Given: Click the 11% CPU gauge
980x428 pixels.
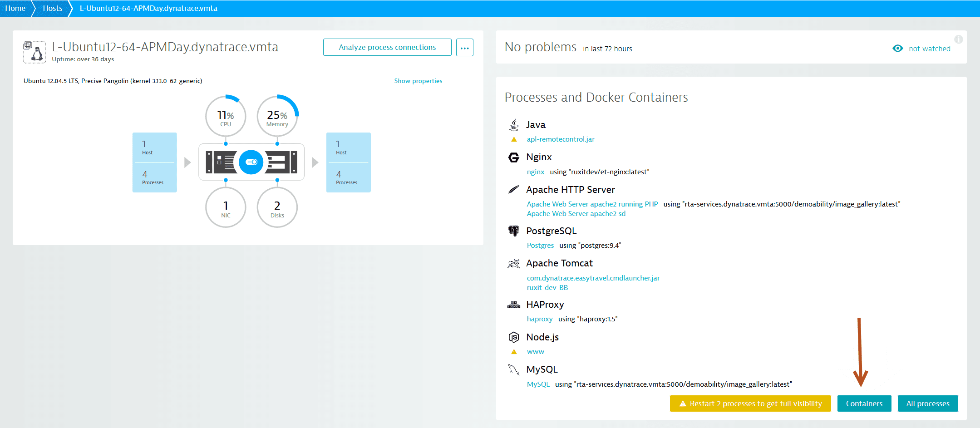Looking at the screenshot, I should pyautogui.click(x=226, y=116).
